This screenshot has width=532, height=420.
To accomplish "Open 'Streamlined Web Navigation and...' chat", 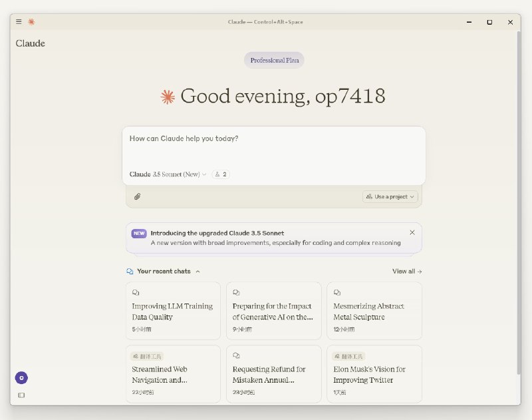I will pyautogui.click(x=173, y=374).
